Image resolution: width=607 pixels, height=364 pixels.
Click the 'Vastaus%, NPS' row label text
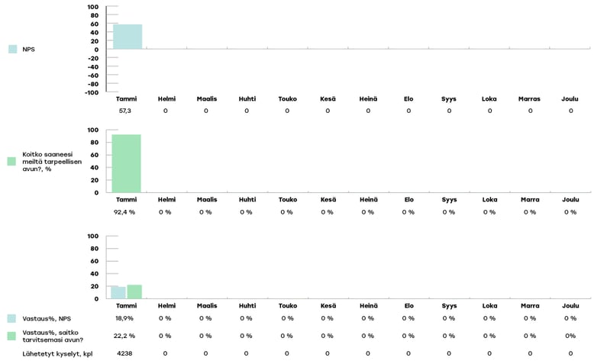tap(47, 318)
